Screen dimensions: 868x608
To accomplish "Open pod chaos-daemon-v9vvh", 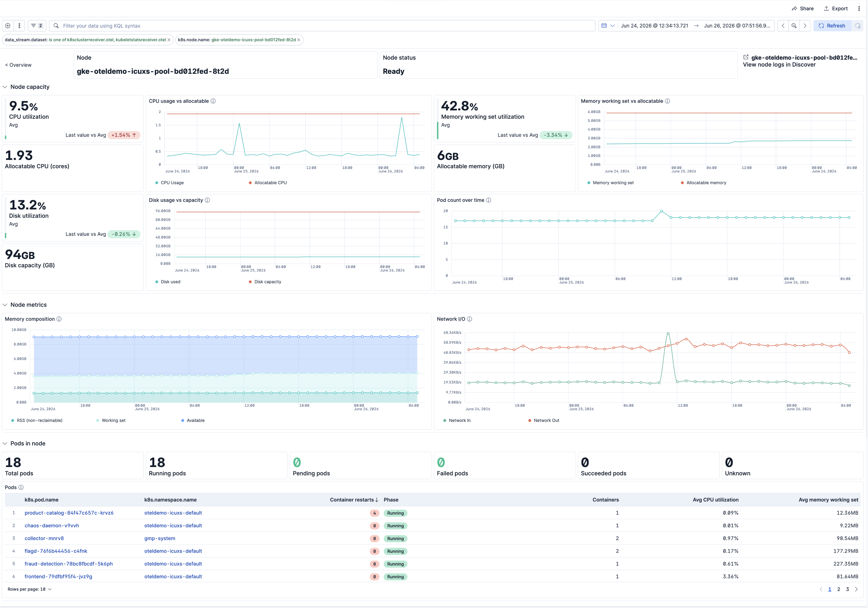I will pyautogui.click(x=52, y=525).
